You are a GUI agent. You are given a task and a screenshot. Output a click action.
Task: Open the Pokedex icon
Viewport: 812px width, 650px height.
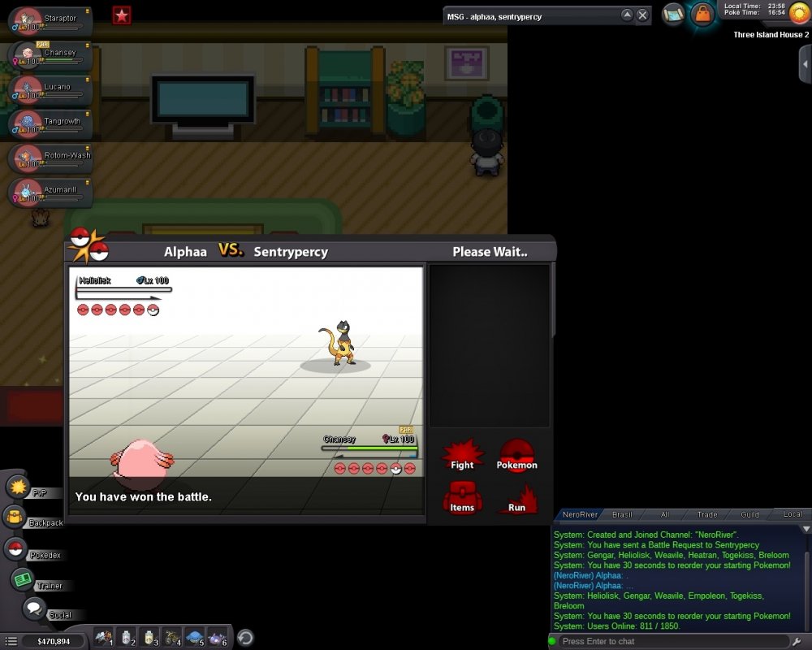click(15, 548)
